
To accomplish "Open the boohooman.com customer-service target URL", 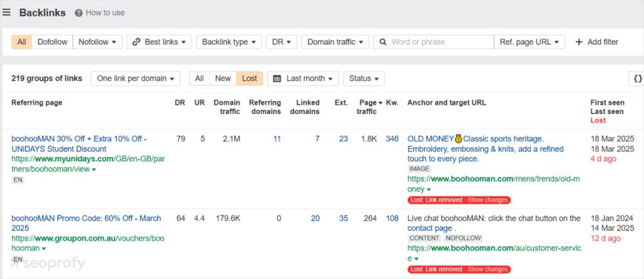I will point(494,253).
